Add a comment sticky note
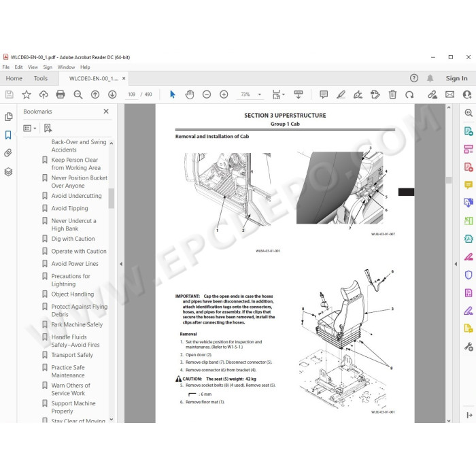 324,95
